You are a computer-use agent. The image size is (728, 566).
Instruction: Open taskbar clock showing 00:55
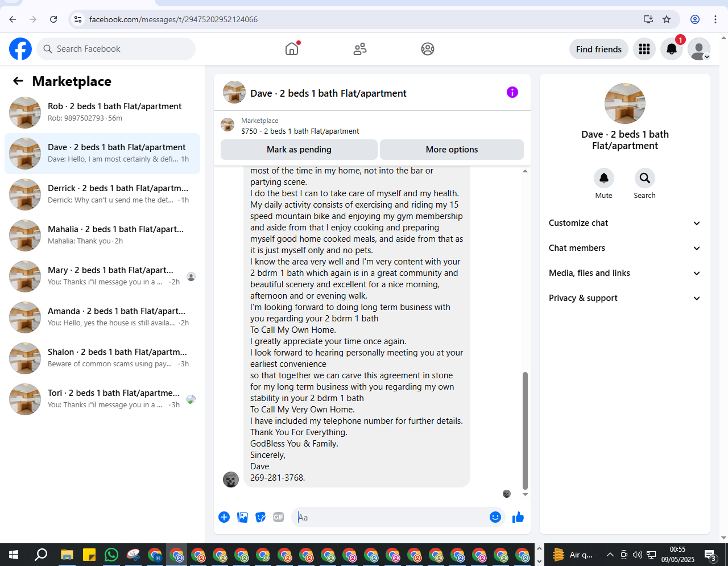[x=677, y=555]
